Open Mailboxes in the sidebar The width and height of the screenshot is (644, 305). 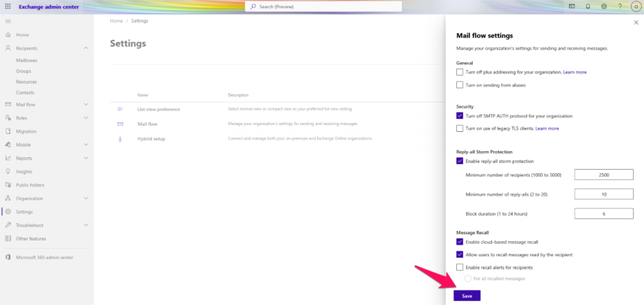pyautogui.click(x=26, y=60)
